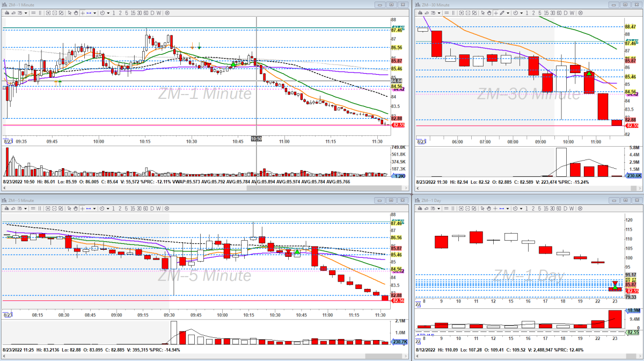Click the 91.17 price label in 1 Day chart
Screen dimensions: 644x361
pyautogui.click(x=631, y=275)
